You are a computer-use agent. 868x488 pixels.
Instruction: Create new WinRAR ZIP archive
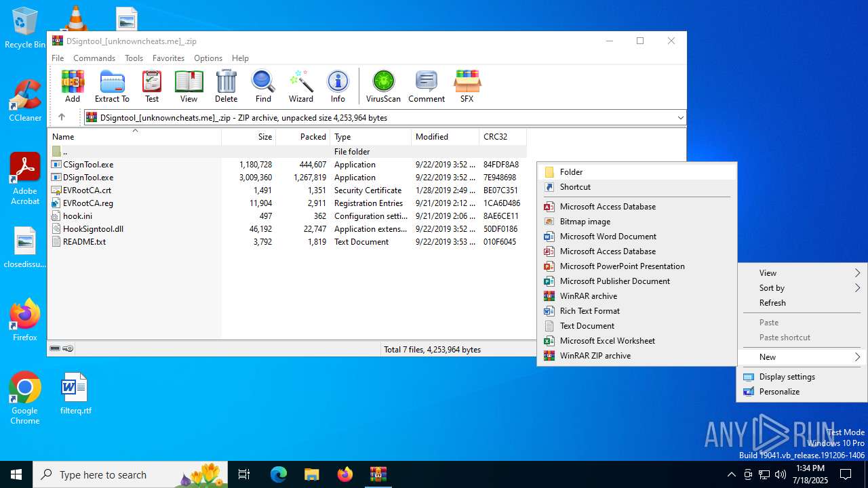tap(637, 356)
